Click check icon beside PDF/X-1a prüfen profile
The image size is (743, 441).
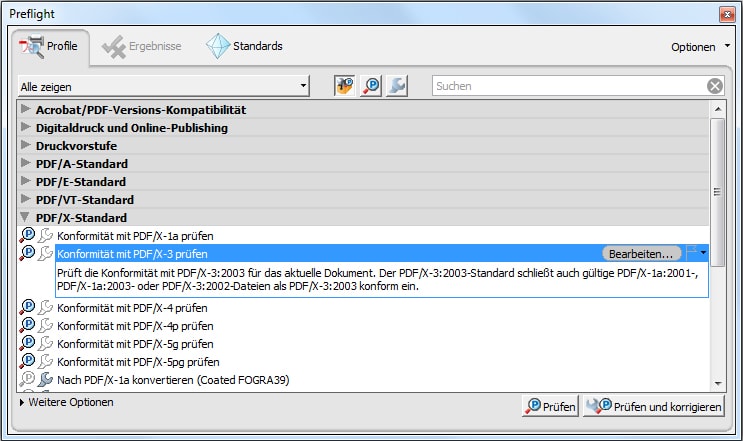27,235
